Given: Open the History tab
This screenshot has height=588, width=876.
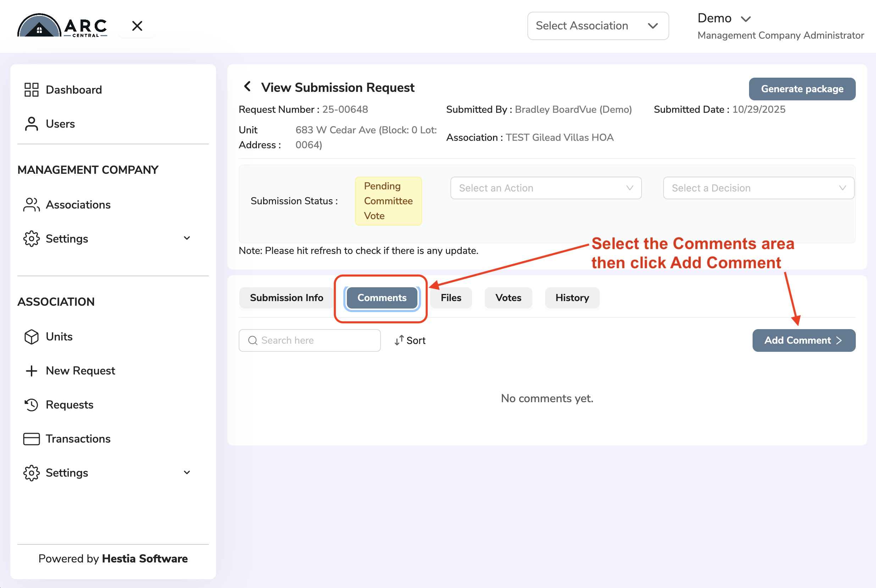Looking at the screenshot, I should pyautogui.click(x=572, y=298).
